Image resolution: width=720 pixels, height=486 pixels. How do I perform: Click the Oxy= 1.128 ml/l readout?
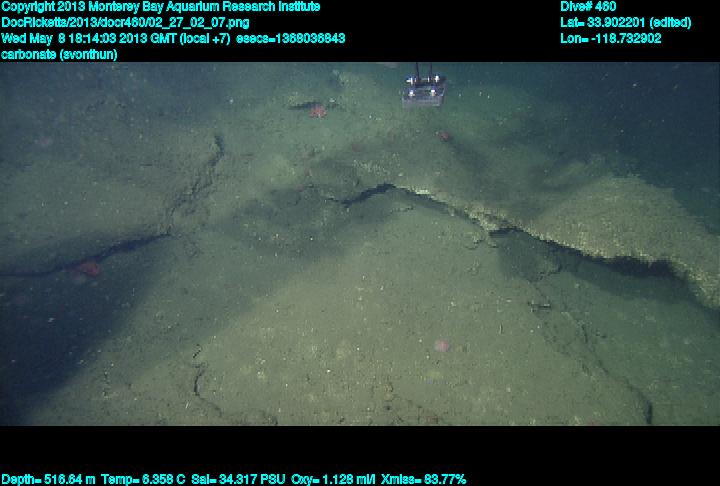[x=333, y=480]
